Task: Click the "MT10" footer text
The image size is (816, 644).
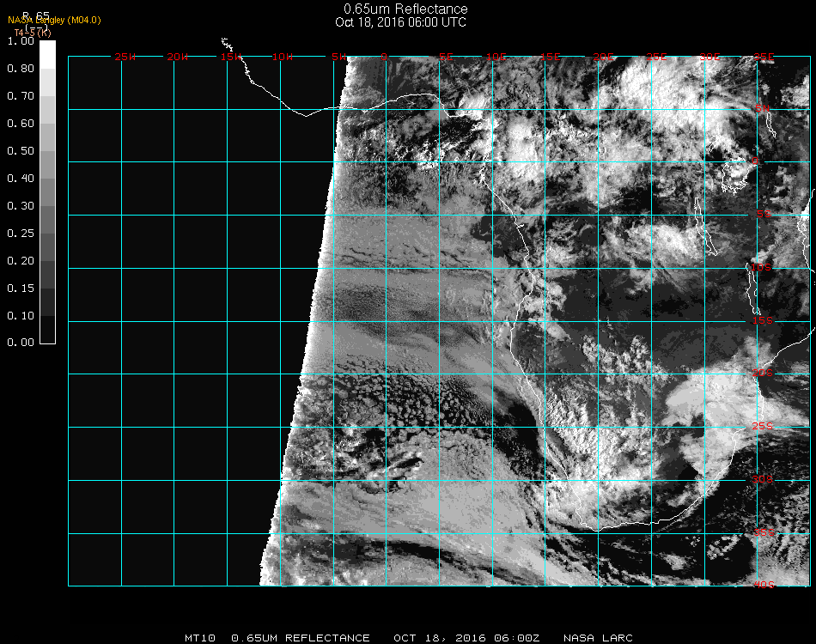Action: coord(200,638)
